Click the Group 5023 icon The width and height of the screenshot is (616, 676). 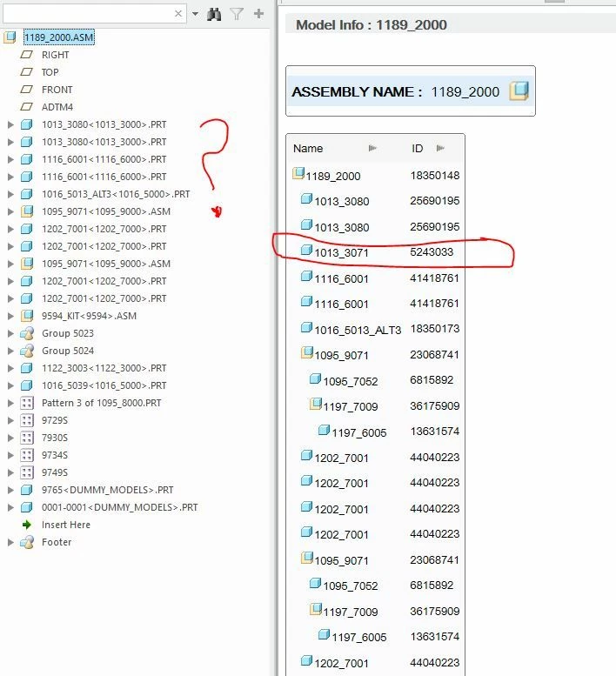coord(27,333)
